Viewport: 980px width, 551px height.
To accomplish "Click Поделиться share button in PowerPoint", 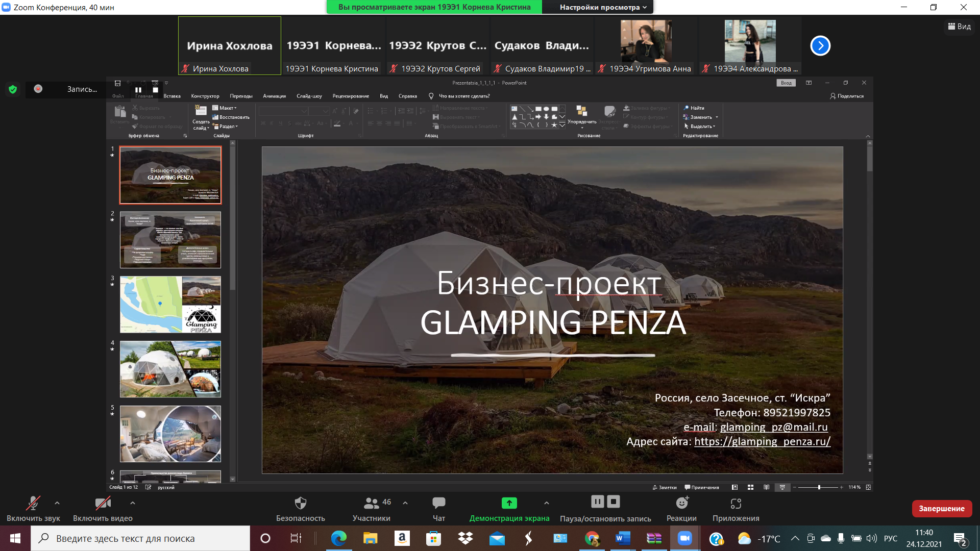I will (x=847, y=96).
